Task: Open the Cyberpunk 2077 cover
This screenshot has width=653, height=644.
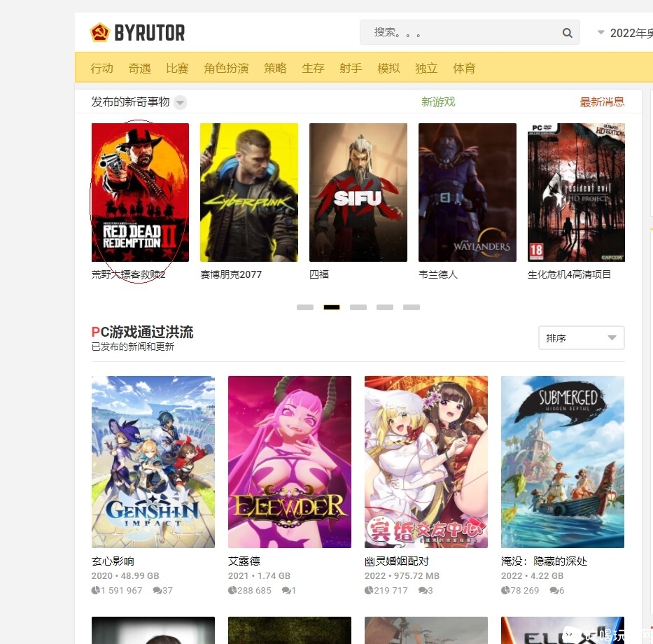Action: pyautogui.click(x=249, y=192)
